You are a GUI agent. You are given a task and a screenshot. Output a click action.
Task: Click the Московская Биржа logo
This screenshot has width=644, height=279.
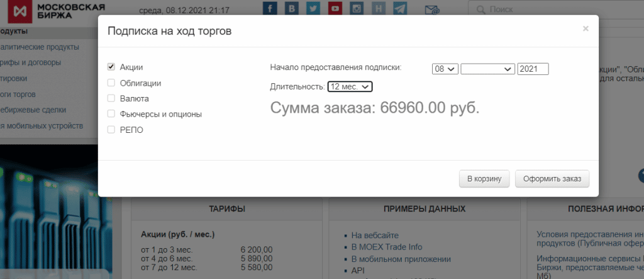click(57, 11)
